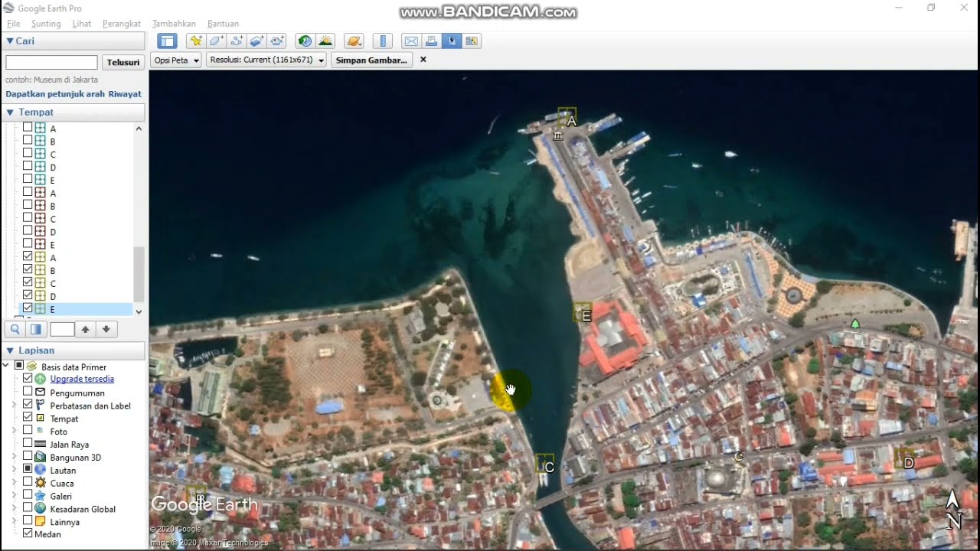Click placemark E on the map
The height and width of the screenshot is (551, 980).
click(x=583, y=312)
